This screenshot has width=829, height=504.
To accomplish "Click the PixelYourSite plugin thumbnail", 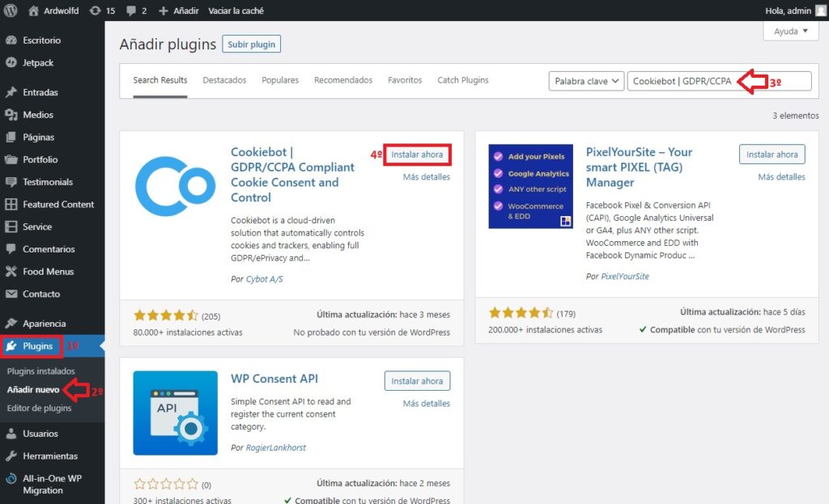I will [531, 186].
